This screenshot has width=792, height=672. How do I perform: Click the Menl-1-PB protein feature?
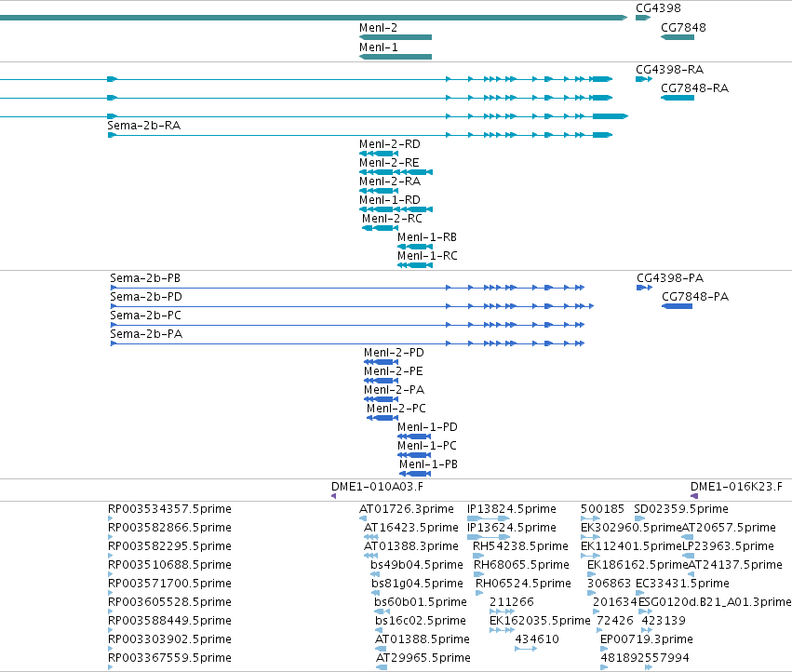pyautogui.click(x=415, y=474)
